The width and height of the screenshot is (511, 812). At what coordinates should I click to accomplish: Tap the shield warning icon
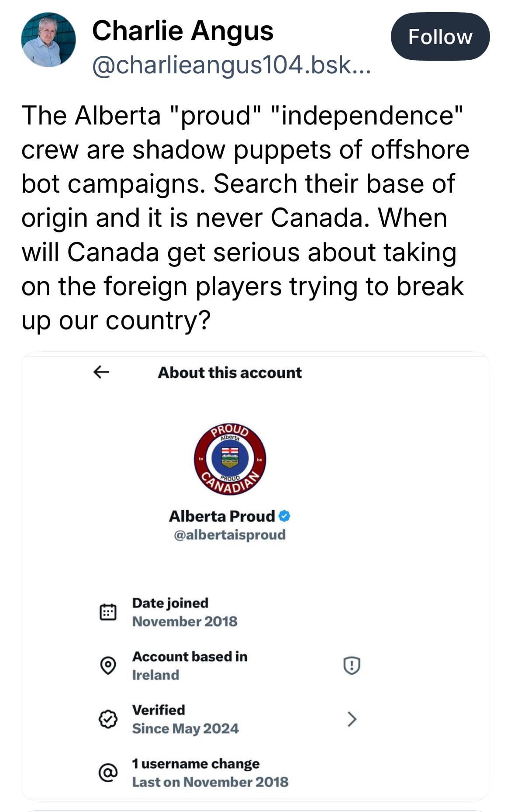tap(352, 666)
